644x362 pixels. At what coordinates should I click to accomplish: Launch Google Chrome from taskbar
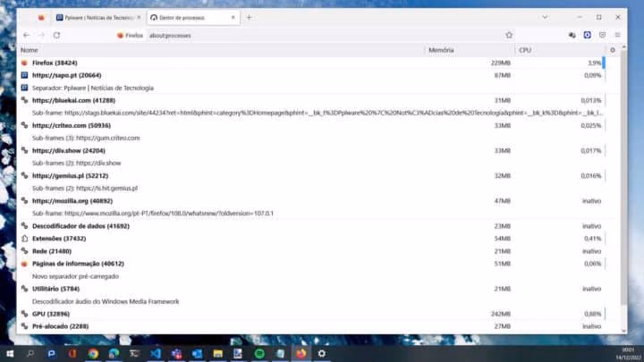point(93,353)
